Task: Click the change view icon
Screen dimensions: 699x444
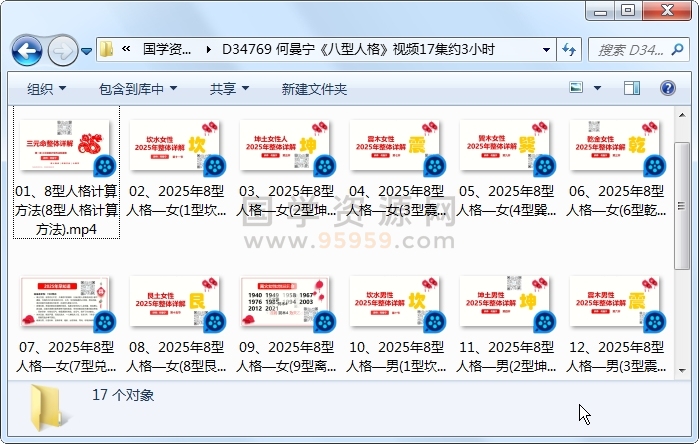Action: pyautogui.click(x=576, y=87)
